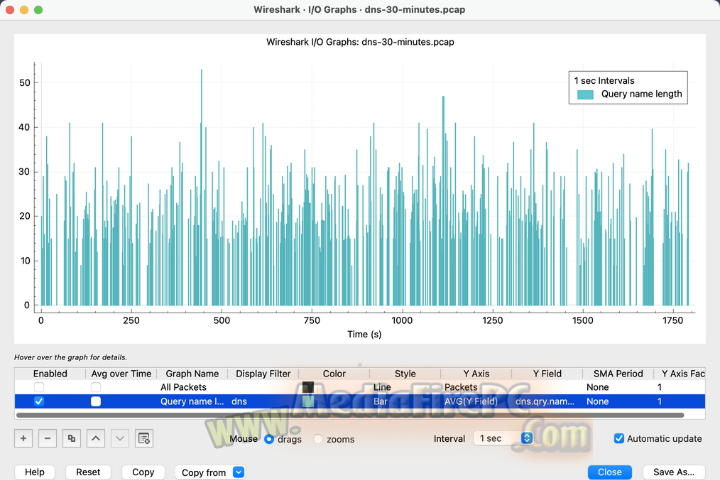Click the Copy button
Viewport: 720px width, 480px height.
tap(143, 472)
